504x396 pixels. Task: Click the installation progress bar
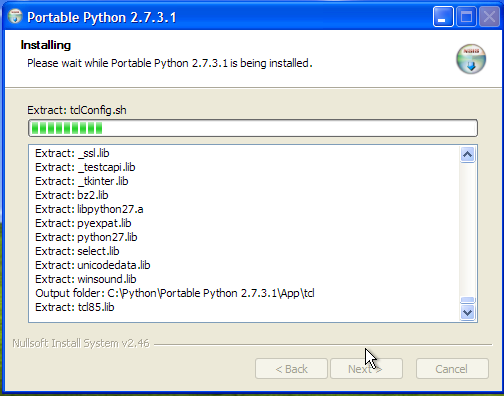[253, 128]
